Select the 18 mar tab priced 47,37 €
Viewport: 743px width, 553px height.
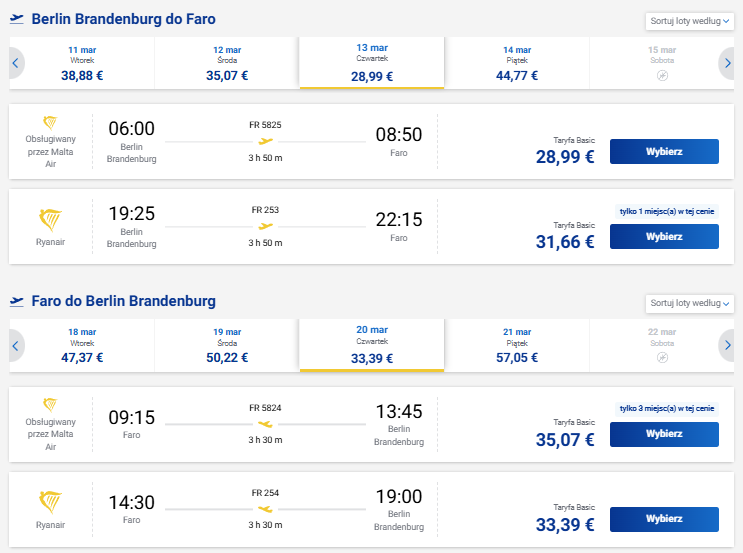pyautogui.click(x=82, y=345)
